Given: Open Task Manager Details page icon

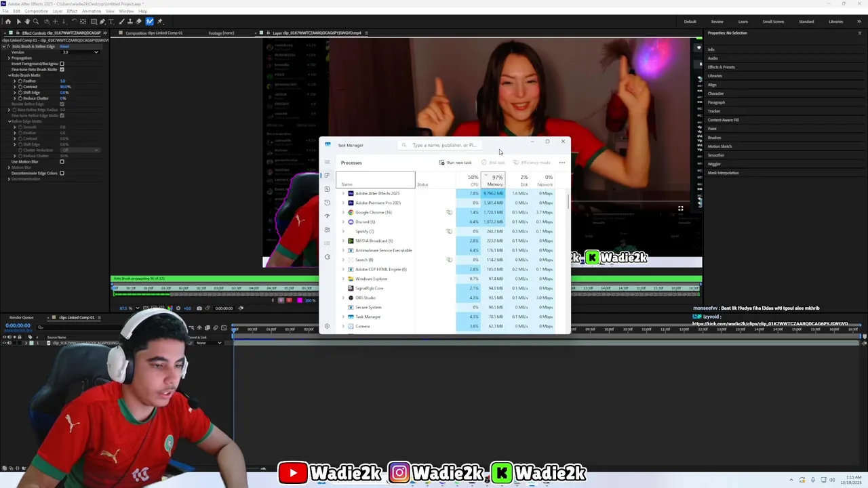Looking at the screenshot, I should [x=327, y=243].
